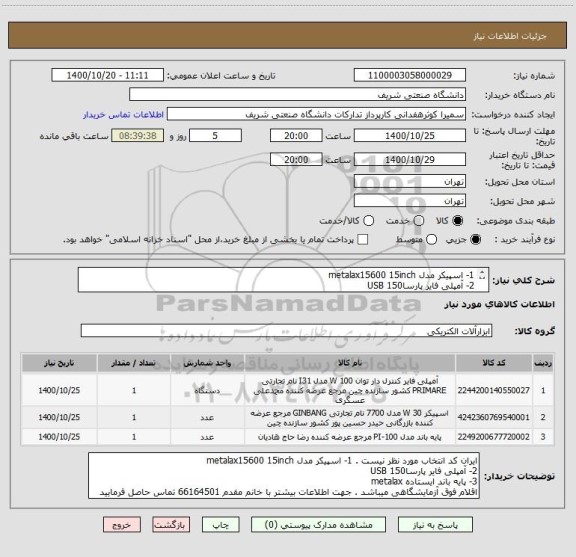Click the نام کالا column header

click(x=350, y=363)
